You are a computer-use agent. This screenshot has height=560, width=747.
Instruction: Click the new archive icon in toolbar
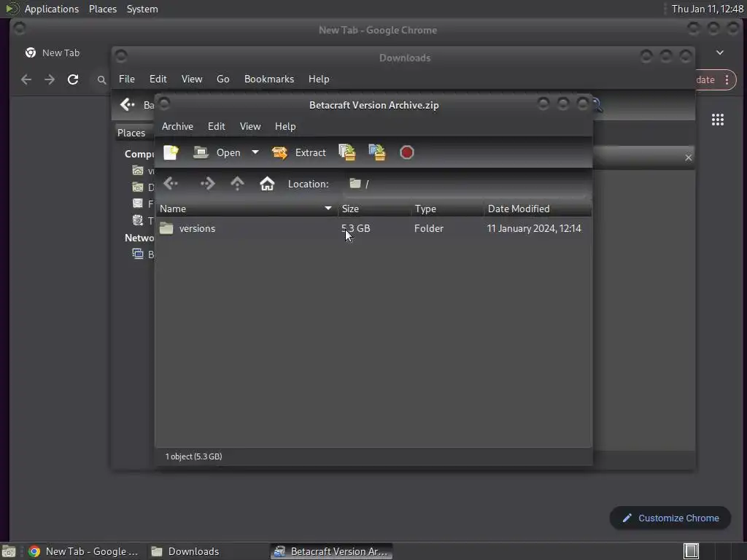[171, 152]
